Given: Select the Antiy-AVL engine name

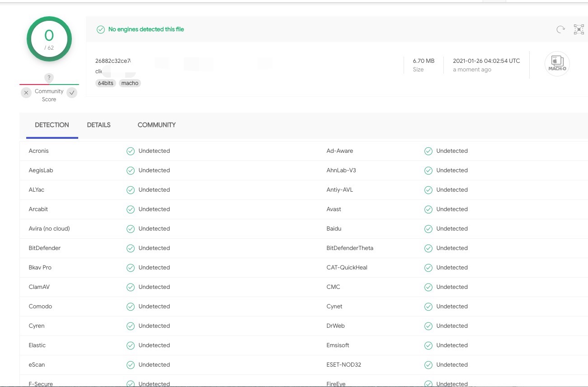Looking at the screenshot, I should point(339,190).
